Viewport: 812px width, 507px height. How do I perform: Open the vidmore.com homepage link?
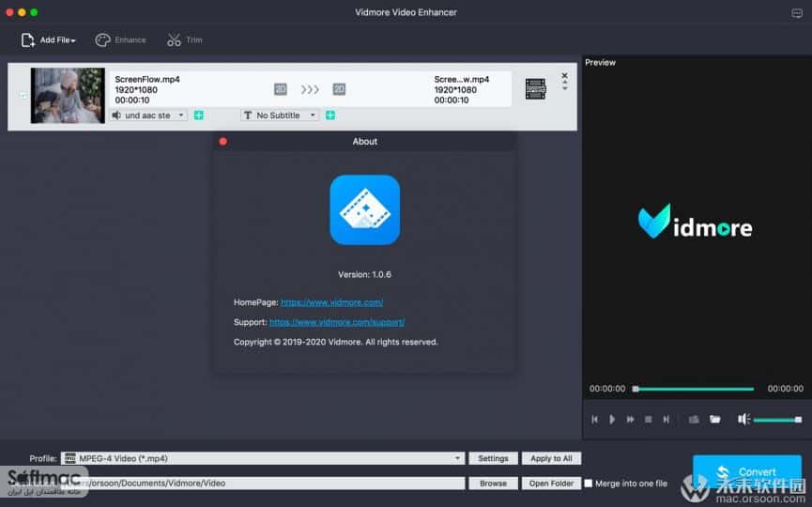[x=331, y=302]
